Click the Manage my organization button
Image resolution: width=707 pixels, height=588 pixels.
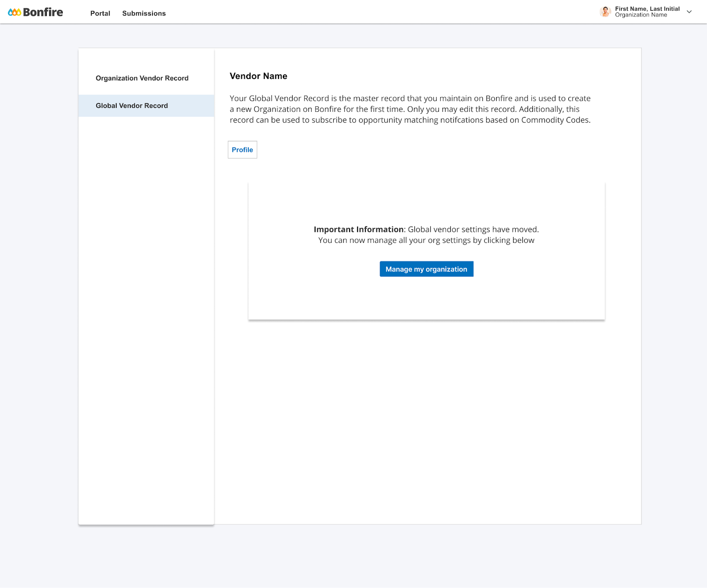(x=426, y=269)
